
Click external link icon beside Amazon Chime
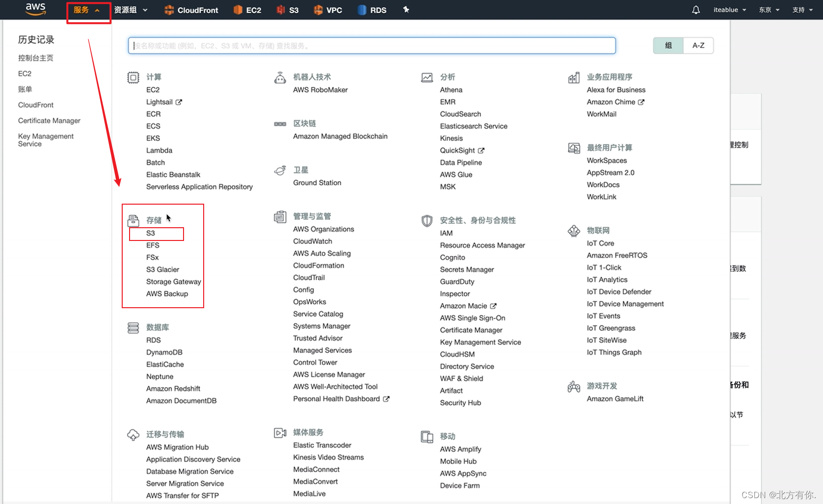coord(641,102)
